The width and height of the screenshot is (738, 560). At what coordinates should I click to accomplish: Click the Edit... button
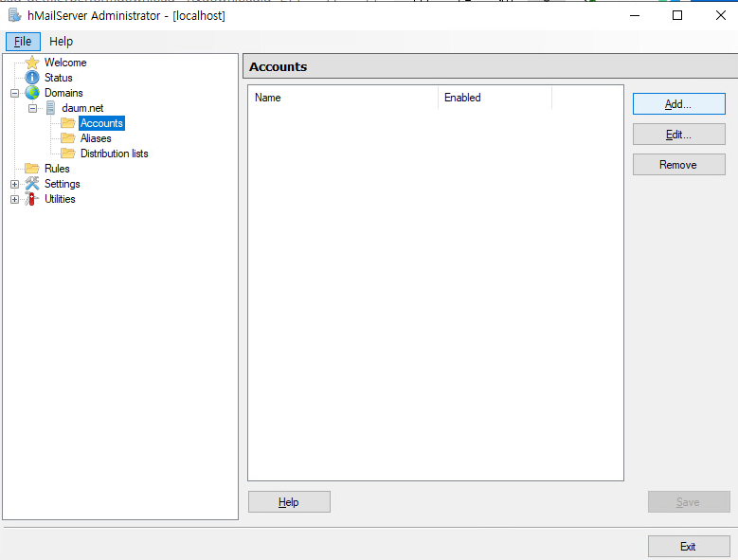[x=678, y=135]
